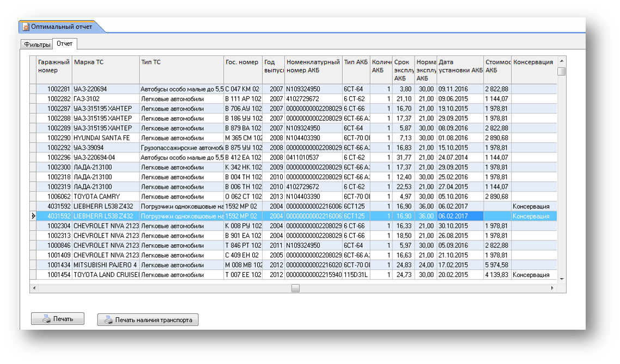This screenshot has width=620, height=364.
Task: Open the Оптимальный отчет tab
Action: (x=61, y=27)
